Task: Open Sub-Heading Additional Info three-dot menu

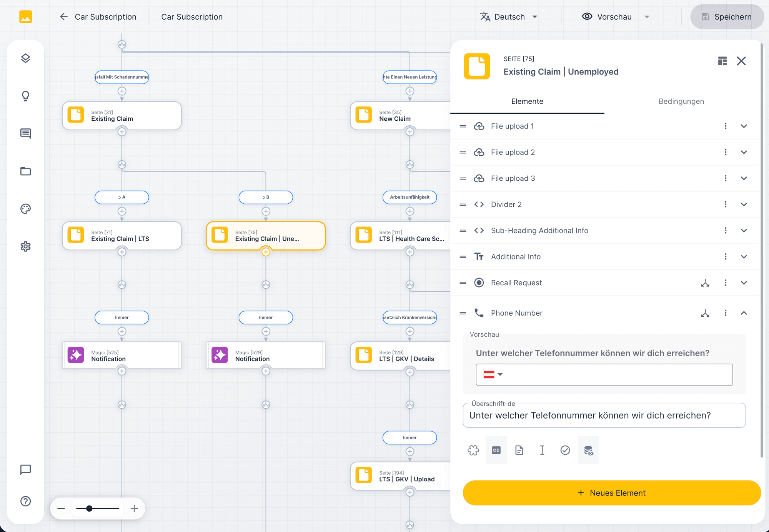Action: (726, 231)
